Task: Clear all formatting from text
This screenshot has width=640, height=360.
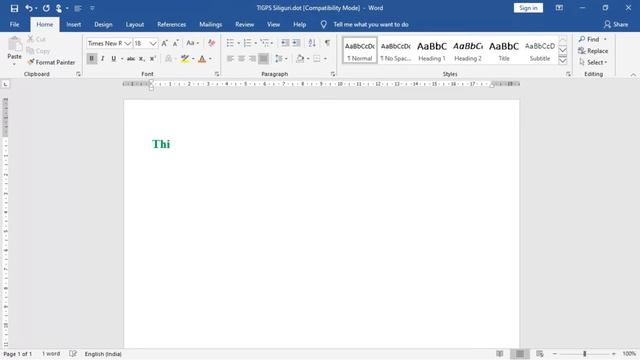Action: [211, 43]
